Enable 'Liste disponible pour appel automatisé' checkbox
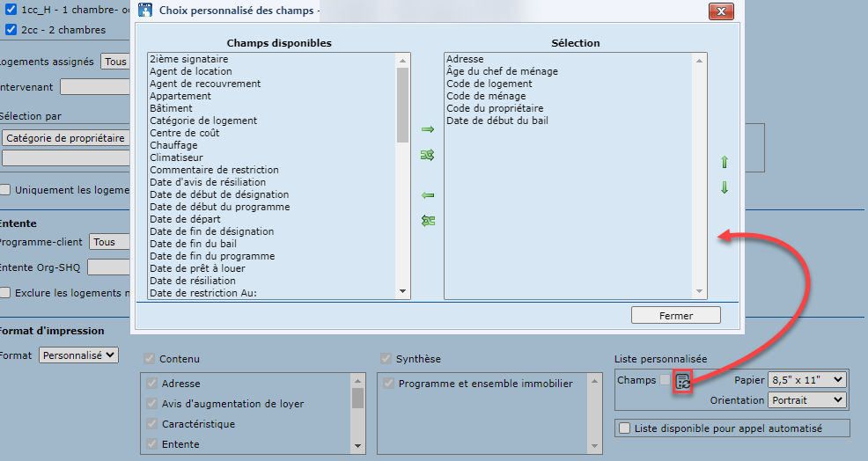The height and width of the screenshot is (461, 868). [625, 428]
